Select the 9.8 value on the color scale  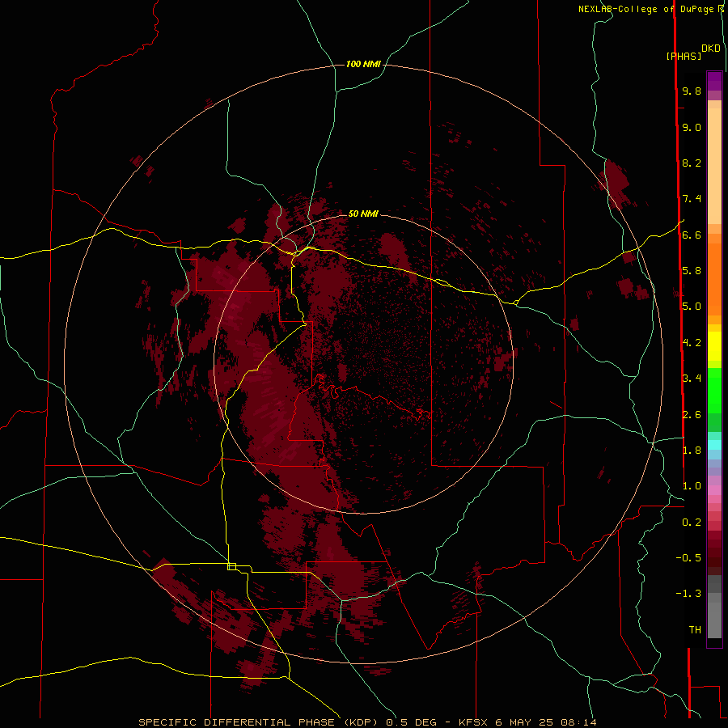tap(692, 91)
